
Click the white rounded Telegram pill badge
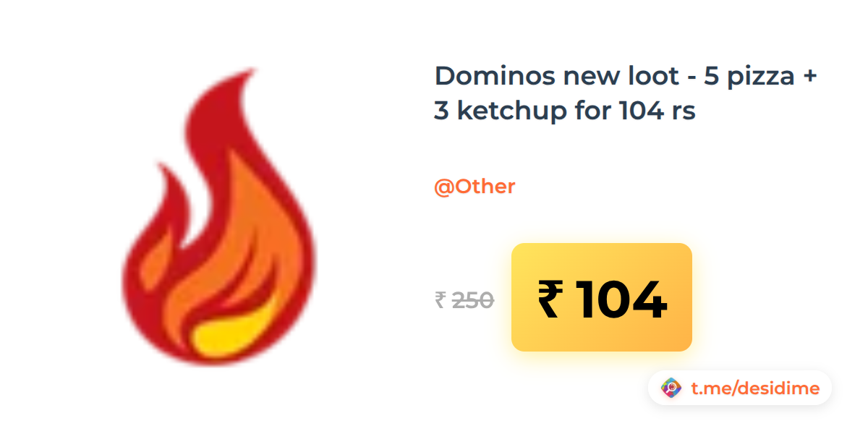tap(740, 388)
